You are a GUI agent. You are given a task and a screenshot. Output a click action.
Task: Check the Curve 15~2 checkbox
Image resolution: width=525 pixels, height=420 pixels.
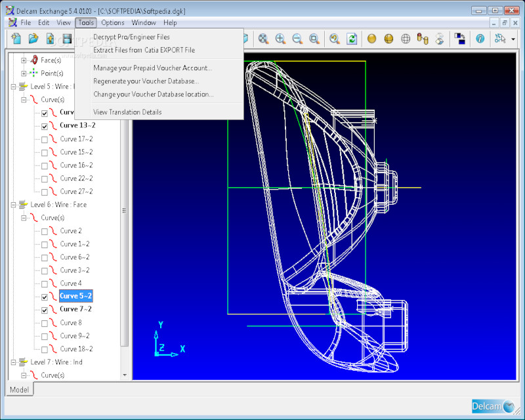[45, 153]
